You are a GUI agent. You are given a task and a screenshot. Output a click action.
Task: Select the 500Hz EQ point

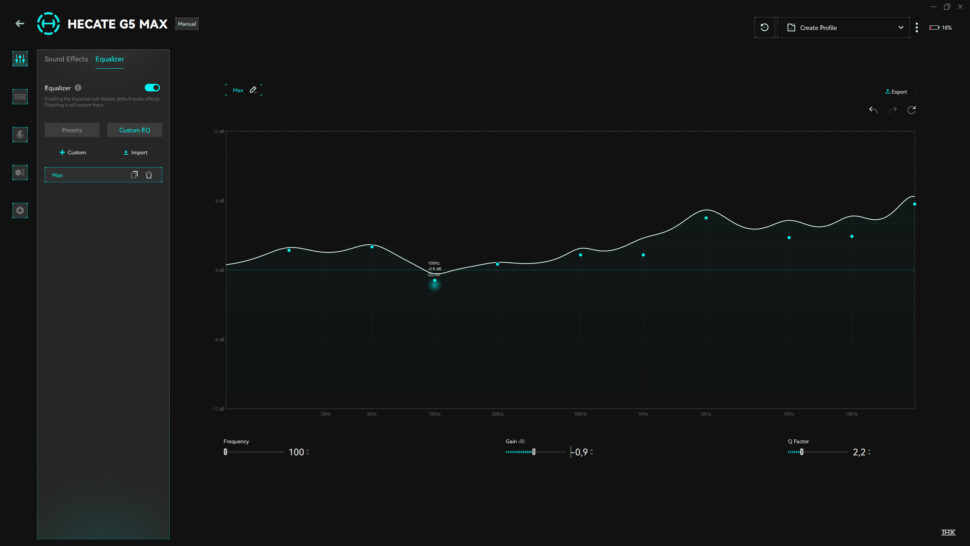point(580,255)
